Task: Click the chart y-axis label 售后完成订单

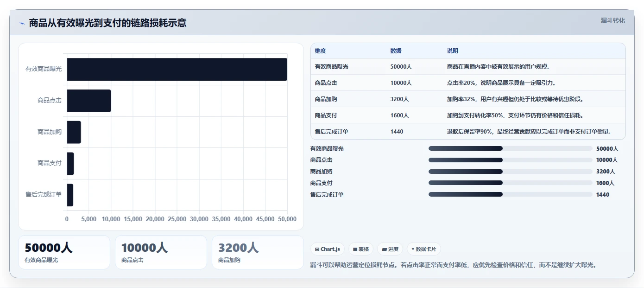Action: click(44, 195)
